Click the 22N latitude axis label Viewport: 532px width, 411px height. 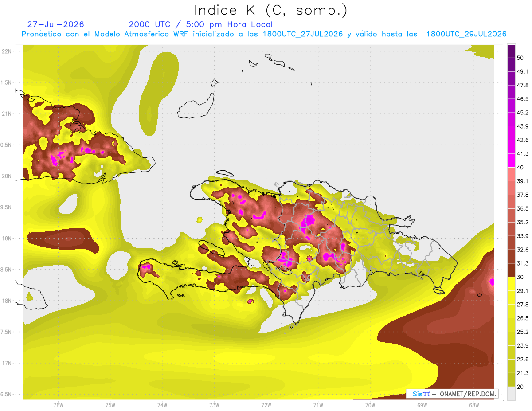tap(8, 51)
